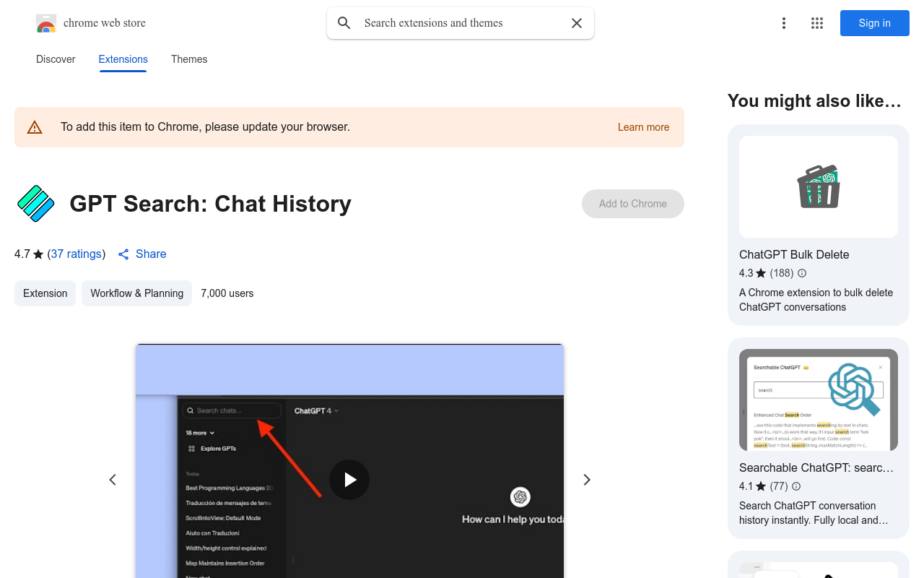This screenshot has height=578, width=924.
Task: Open ChatGPT Bulk Delete thumbnail image
Action: 819,186
